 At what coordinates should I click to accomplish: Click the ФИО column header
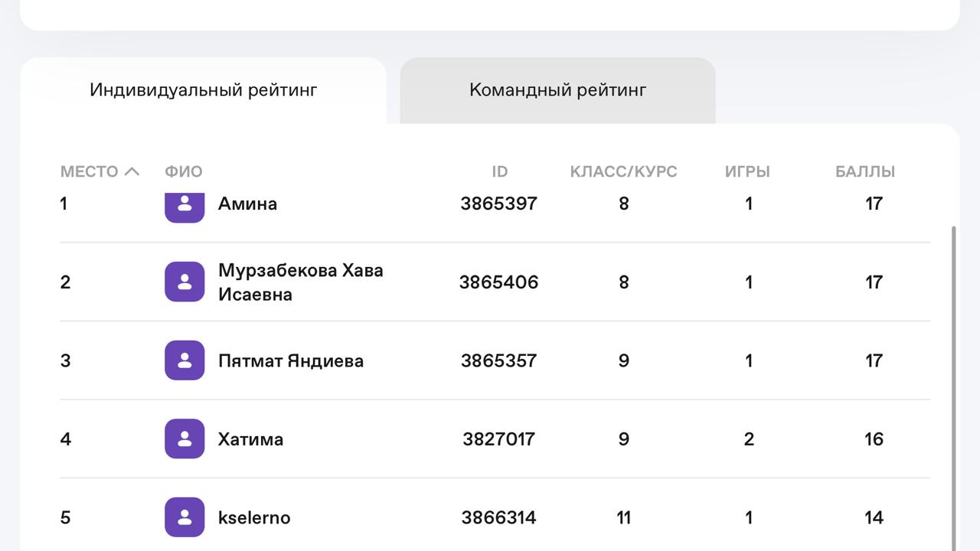[x=184, y=171]
